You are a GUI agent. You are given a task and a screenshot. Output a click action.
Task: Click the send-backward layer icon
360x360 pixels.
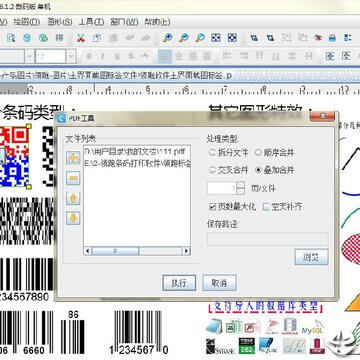(x=270, y=38)
